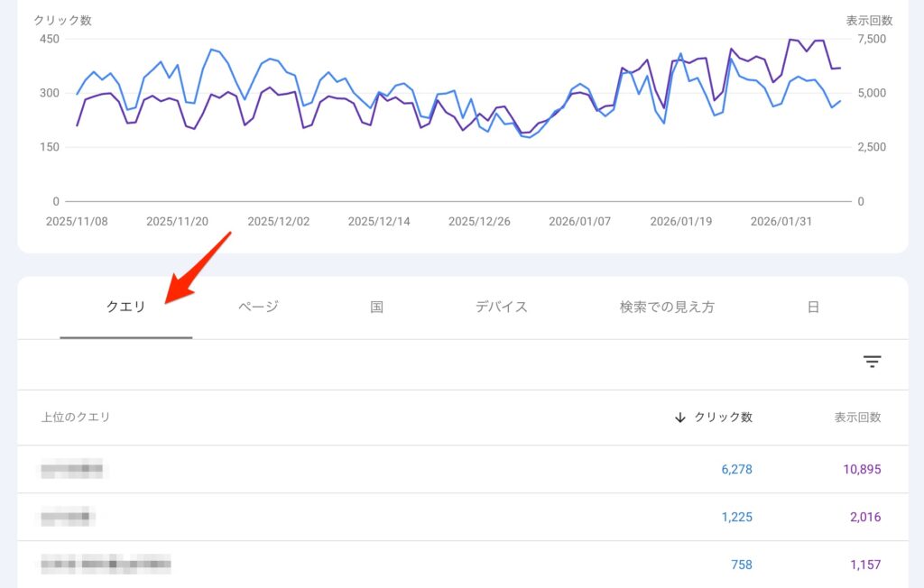Image resolution: width=924 pixels, height=588 pixels.
Task: Open the 国 tab
Action: pyautogui.click(x=376, y=307)
